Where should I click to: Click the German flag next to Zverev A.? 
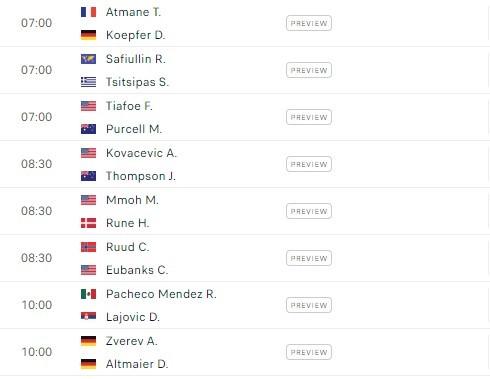pyautogui.click(x=88, y=341)
